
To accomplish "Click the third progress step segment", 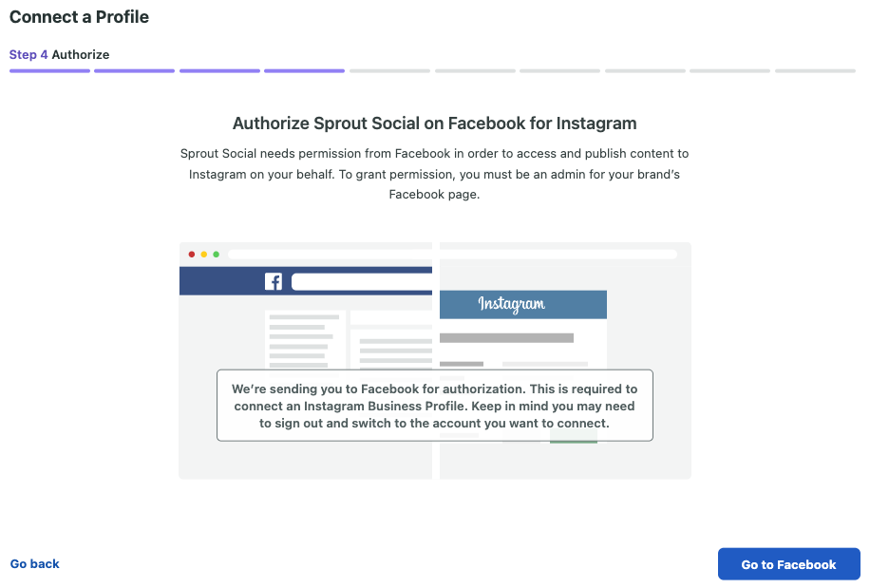I will [x=219, y=71].
